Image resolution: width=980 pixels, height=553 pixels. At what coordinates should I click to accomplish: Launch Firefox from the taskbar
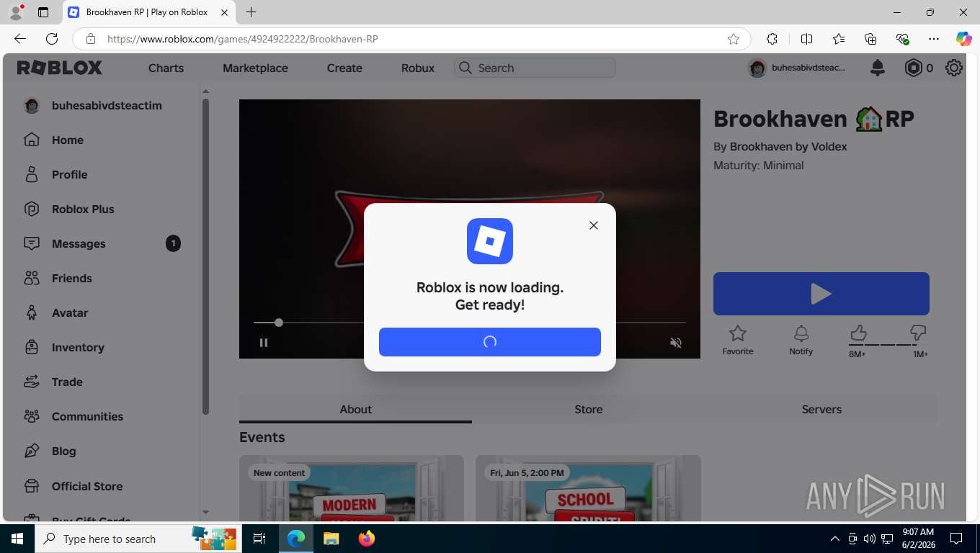pos(367,539)
